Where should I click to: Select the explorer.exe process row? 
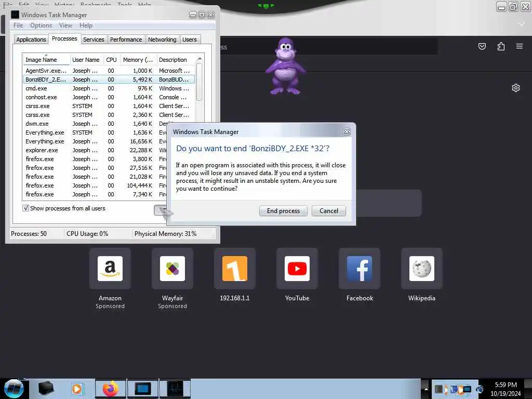[x=95, y=150]
